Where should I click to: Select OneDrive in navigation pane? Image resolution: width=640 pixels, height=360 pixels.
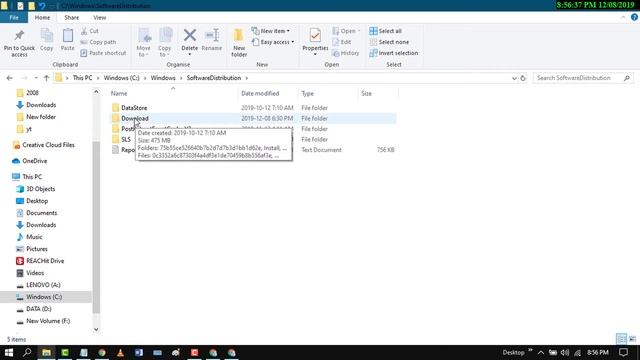[34, 161]
